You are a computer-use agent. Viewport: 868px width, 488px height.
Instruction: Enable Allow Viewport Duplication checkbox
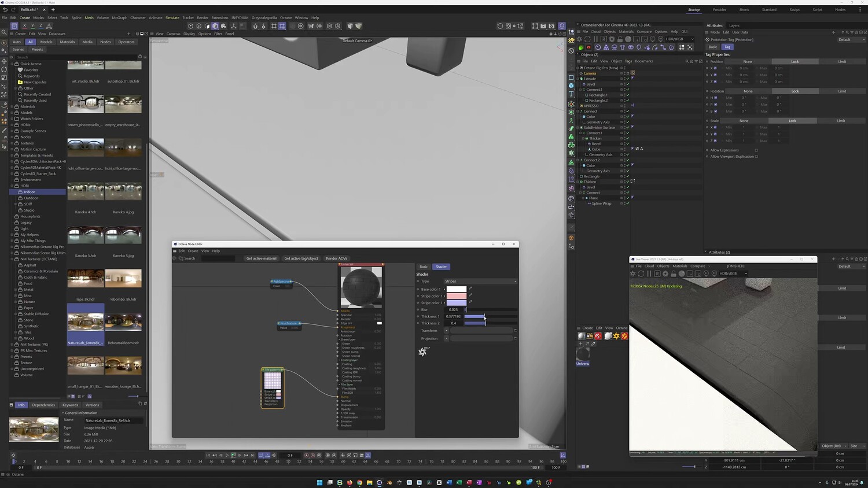756,157
